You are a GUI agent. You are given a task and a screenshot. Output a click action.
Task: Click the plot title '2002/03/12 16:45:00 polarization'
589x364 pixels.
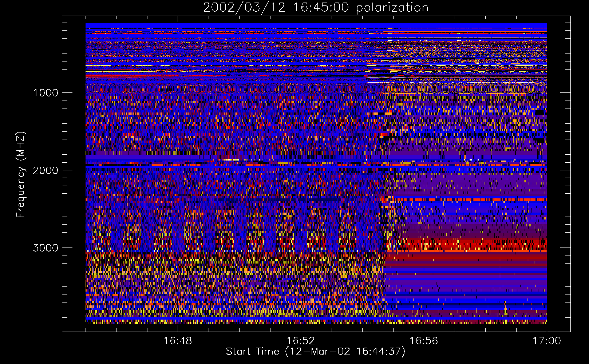tap(316, 8)
